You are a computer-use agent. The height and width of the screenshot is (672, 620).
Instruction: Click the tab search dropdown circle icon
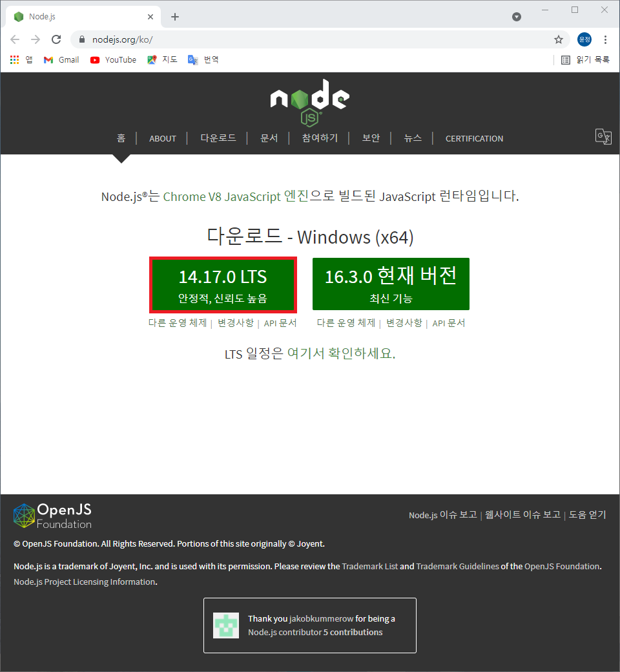click(x=517, y=17)
